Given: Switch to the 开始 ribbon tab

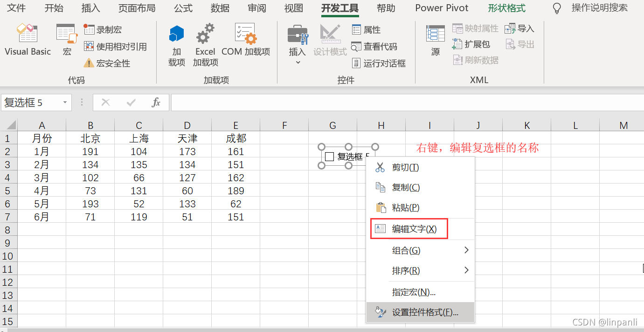Looking at the screenshot, I should coord(54,8).
